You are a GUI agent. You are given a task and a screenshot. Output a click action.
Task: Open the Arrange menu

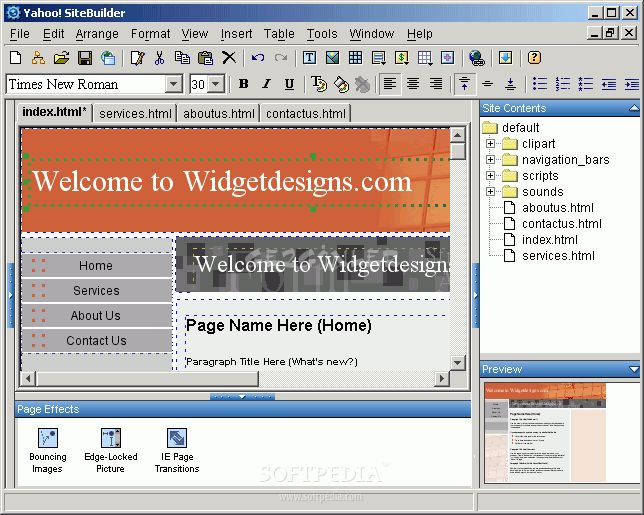pos(97,34)
